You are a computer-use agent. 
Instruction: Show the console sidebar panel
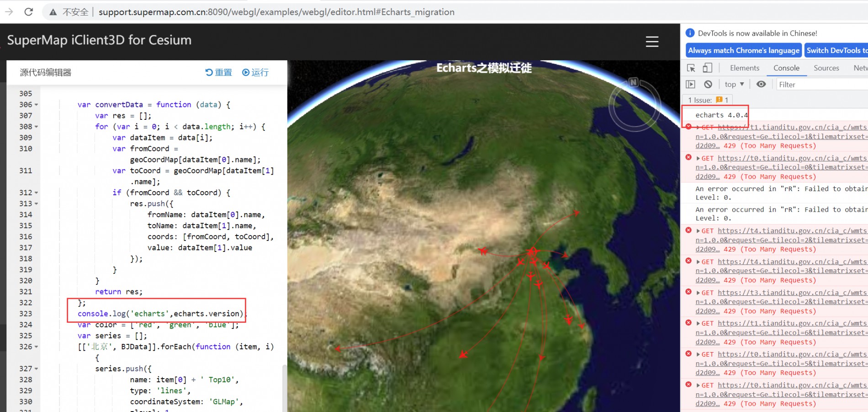click(x=690, y=85)
